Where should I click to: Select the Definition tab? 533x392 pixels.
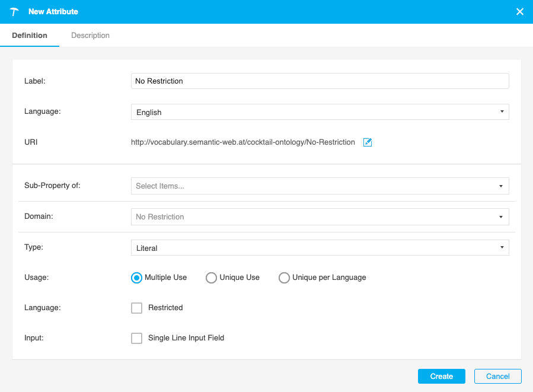coord(30,36)
